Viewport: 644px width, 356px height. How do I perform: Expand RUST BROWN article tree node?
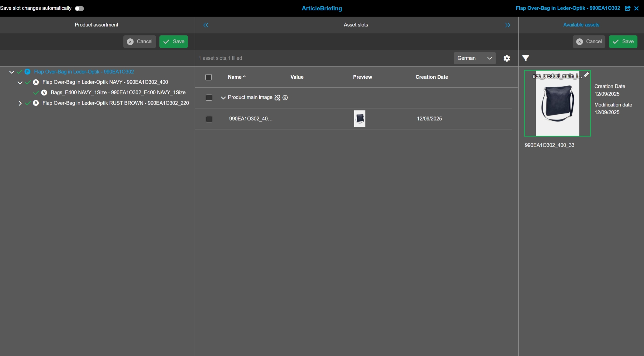pos(20,103)
